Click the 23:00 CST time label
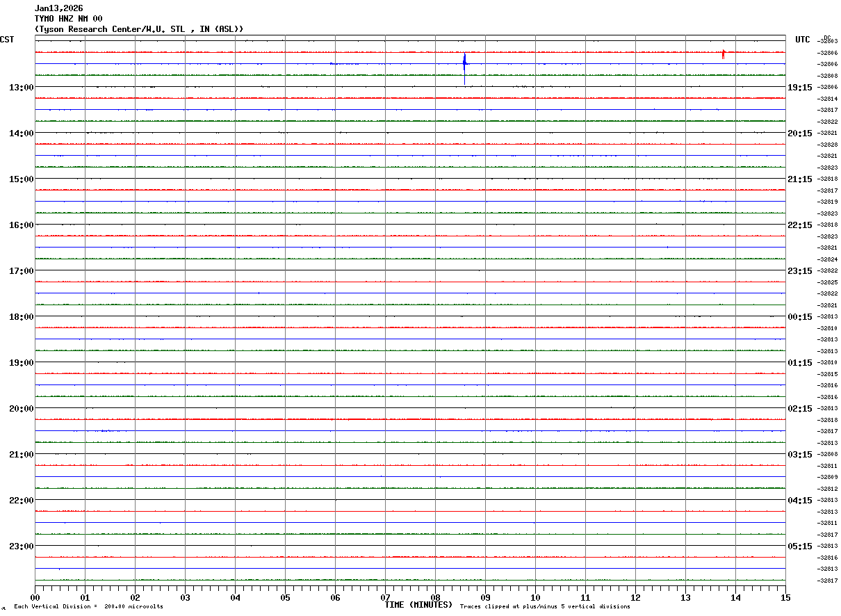 point(21,546)
